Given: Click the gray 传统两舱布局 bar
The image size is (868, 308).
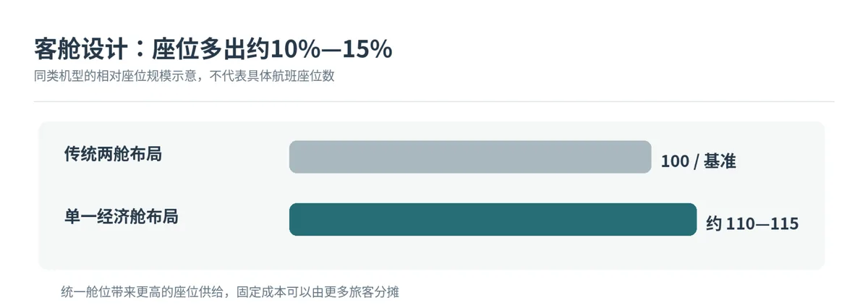Looking at the screenshot, I should click(x=470, y=157).
